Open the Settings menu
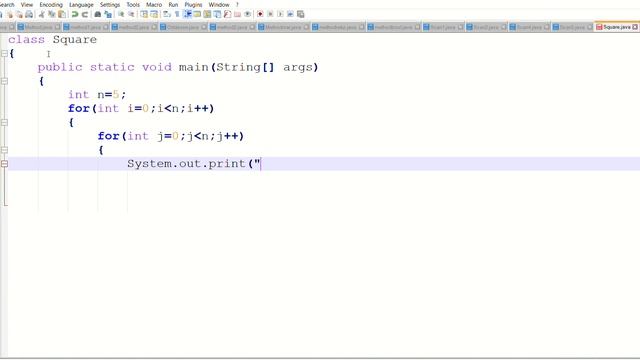640x360 pixels. (x=110, y=4)
